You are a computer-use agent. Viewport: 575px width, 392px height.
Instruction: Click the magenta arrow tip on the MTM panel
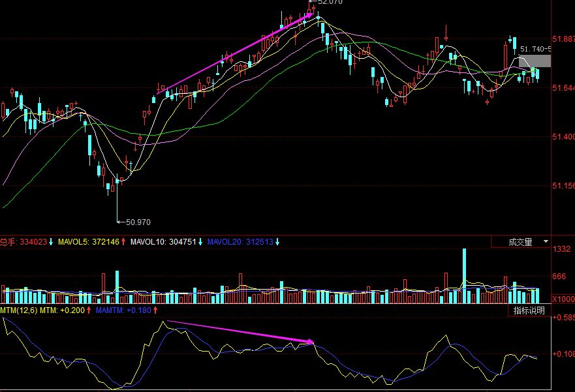tap(311, 341)
